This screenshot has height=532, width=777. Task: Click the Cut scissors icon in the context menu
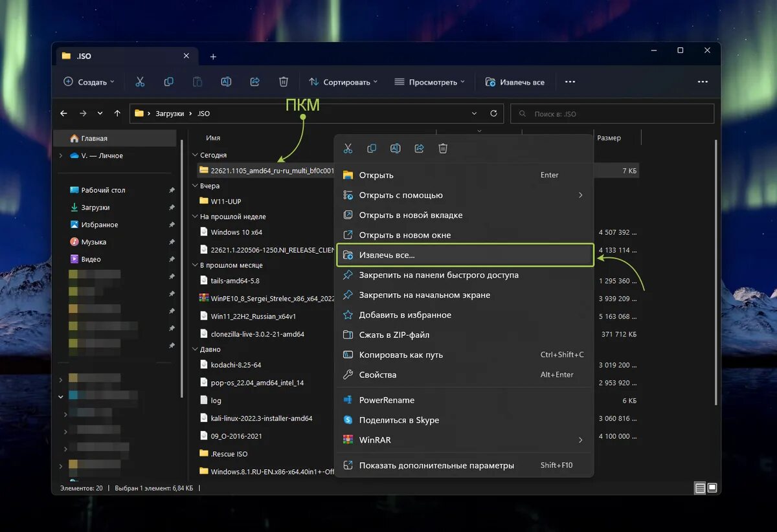click(348, 148)
